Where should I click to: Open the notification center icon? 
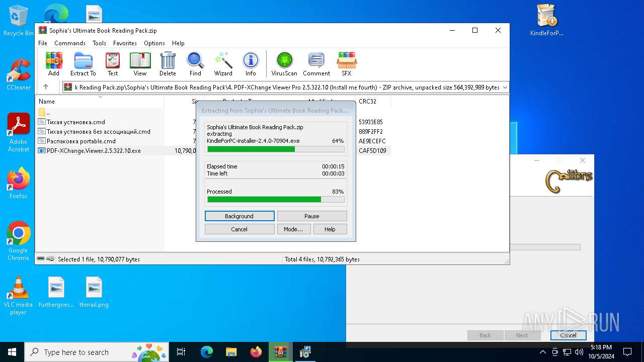tap(627, 352)
